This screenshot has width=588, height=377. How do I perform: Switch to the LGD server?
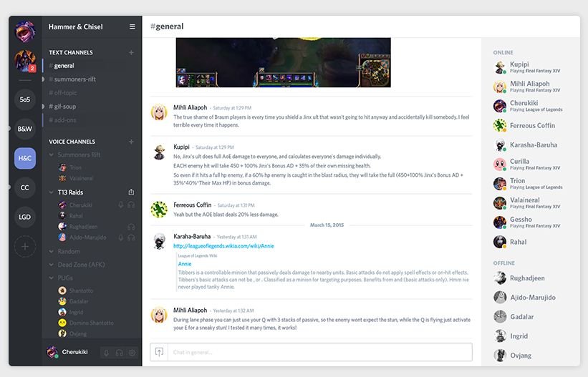(x=25, y=217)
